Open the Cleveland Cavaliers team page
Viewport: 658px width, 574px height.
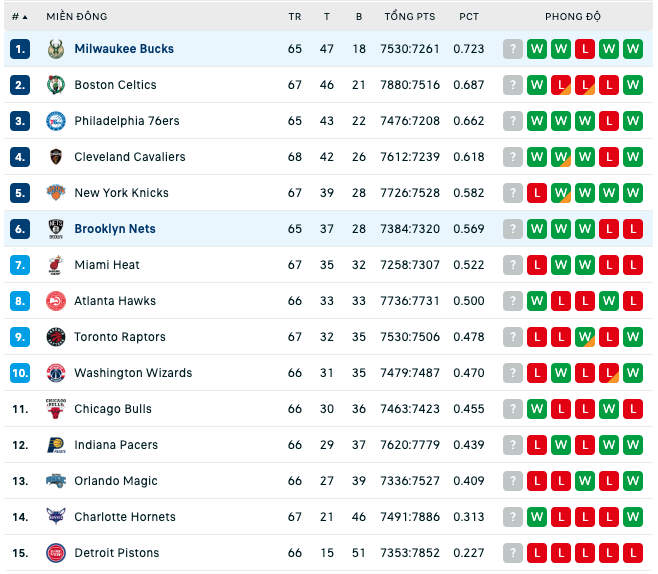click(130, 157)
